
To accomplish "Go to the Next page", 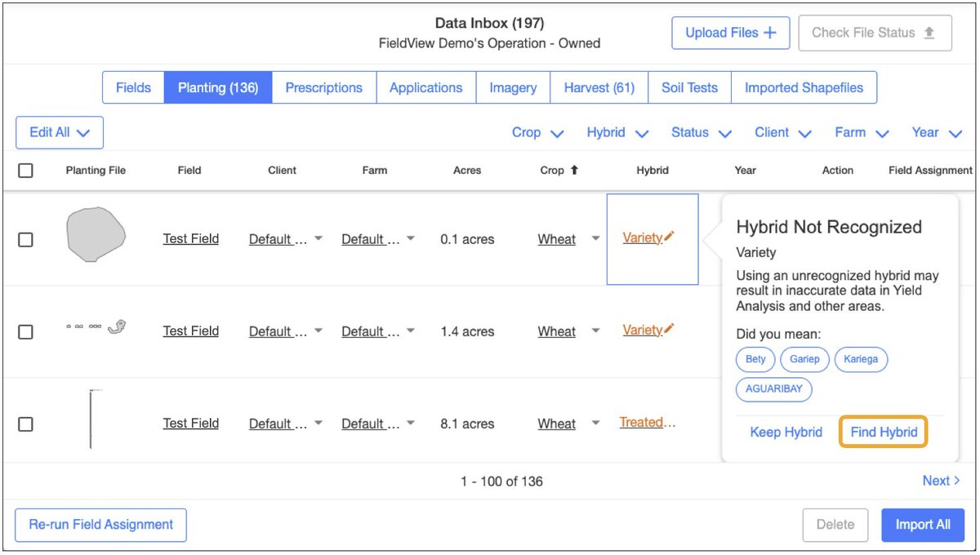I will point(941,481).
